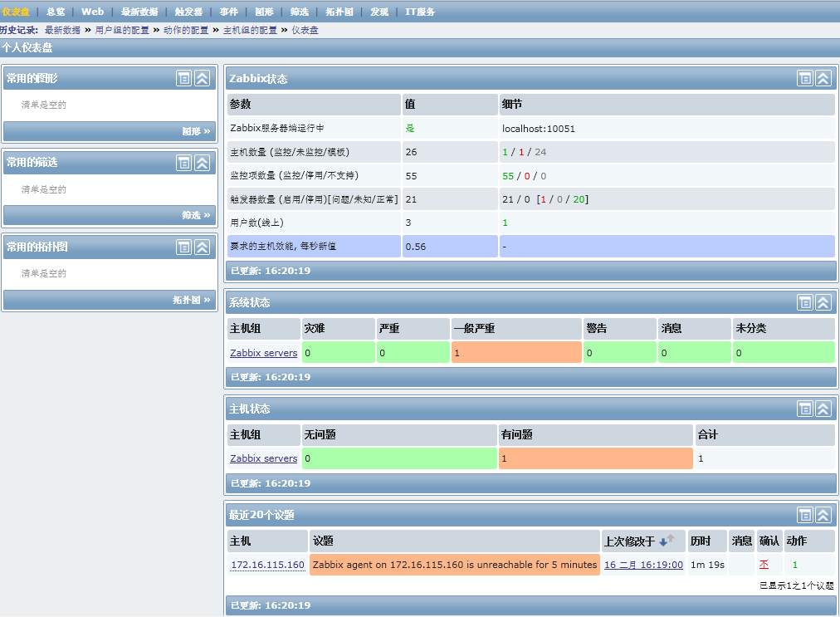Open menu icon of 系统状态 widget
This screenshot has height=617, width=840.
pyautogui.click(x=804, y=302)
